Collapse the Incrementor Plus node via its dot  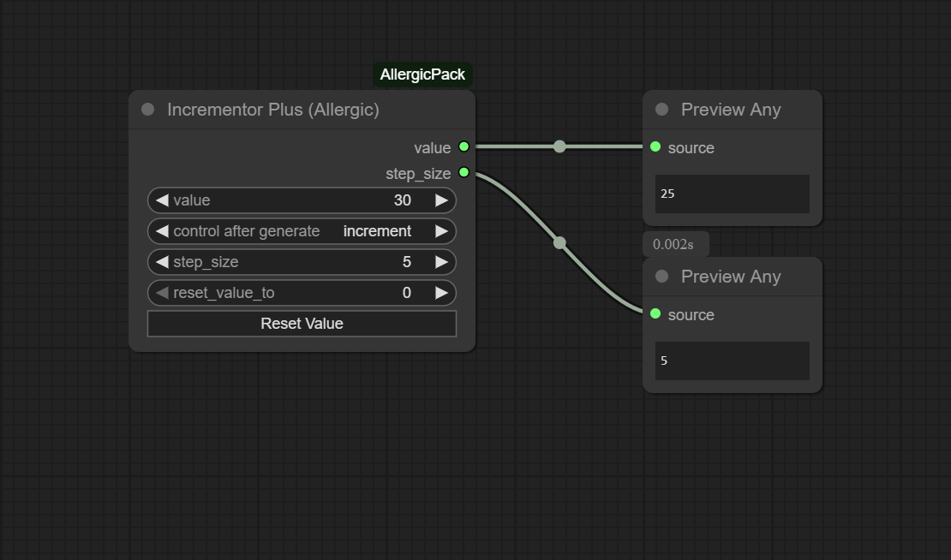[x=147, y=109]
